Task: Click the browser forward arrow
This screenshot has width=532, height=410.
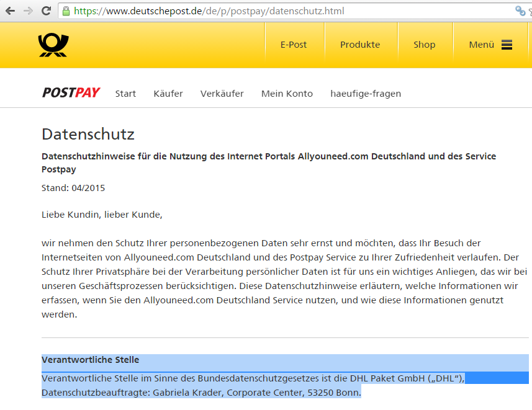Action: (28, 11)
